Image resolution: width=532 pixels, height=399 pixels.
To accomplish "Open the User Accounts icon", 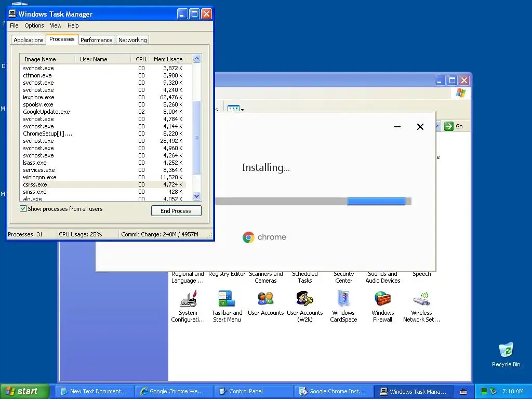I will pos(265,303).
